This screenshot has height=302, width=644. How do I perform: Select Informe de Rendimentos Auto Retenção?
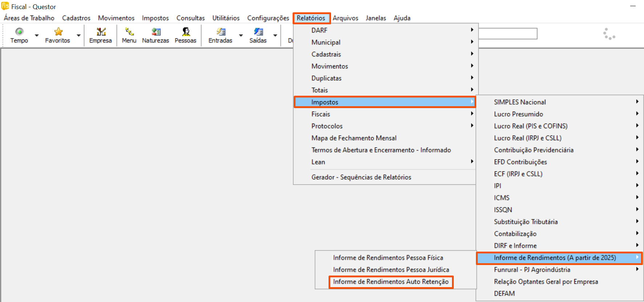[x=391, y=282]
